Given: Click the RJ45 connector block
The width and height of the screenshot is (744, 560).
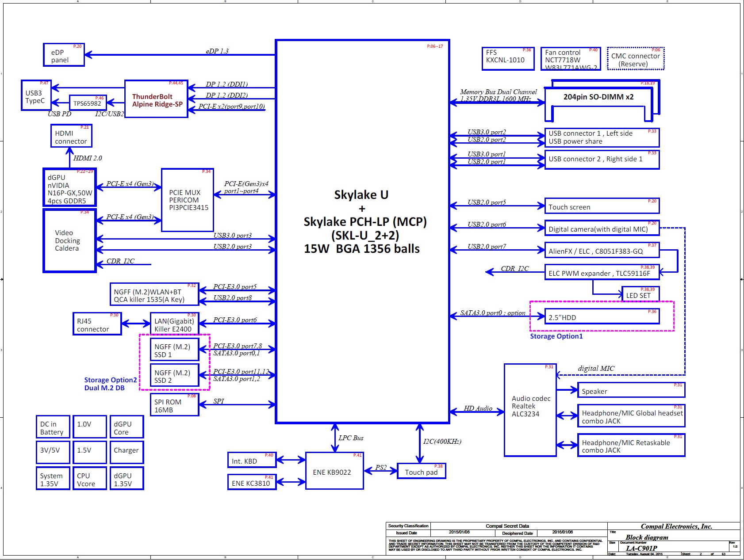Looking at the screenshot, I should [97, 324].
